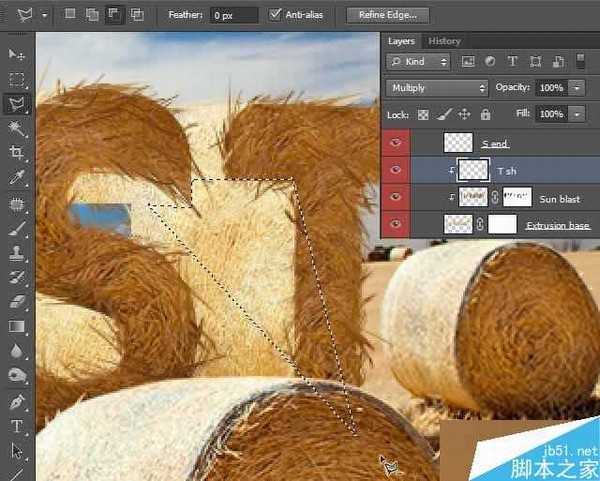Choose the Clone Stamp tool
The image size is (600, 481).
point(17,252)
